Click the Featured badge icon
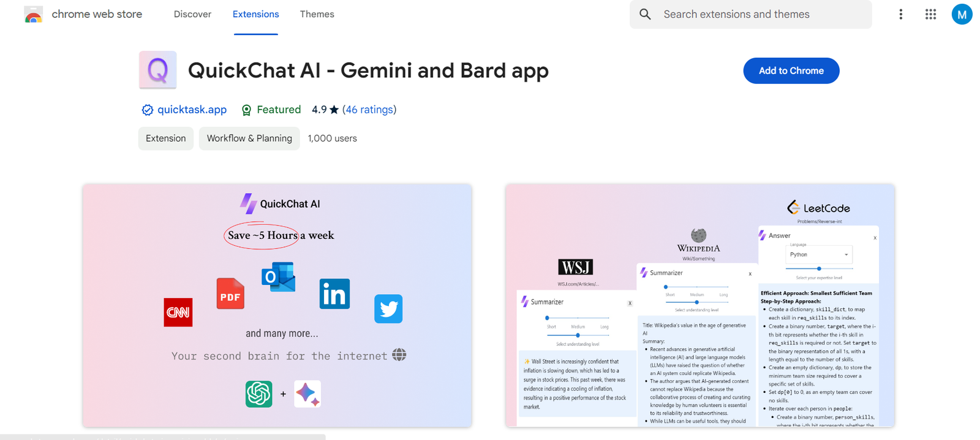980x440 pixels. [246, 110]
